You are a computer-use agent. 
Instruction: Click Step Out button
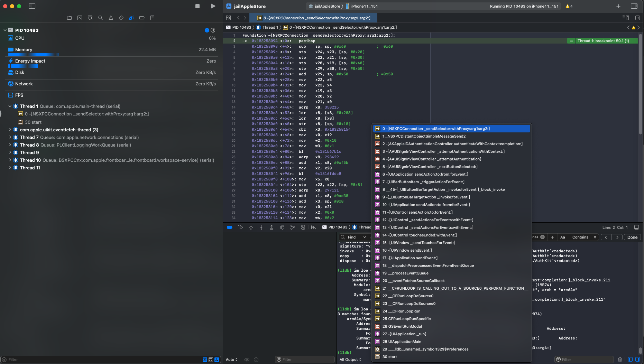pos(272,227)
